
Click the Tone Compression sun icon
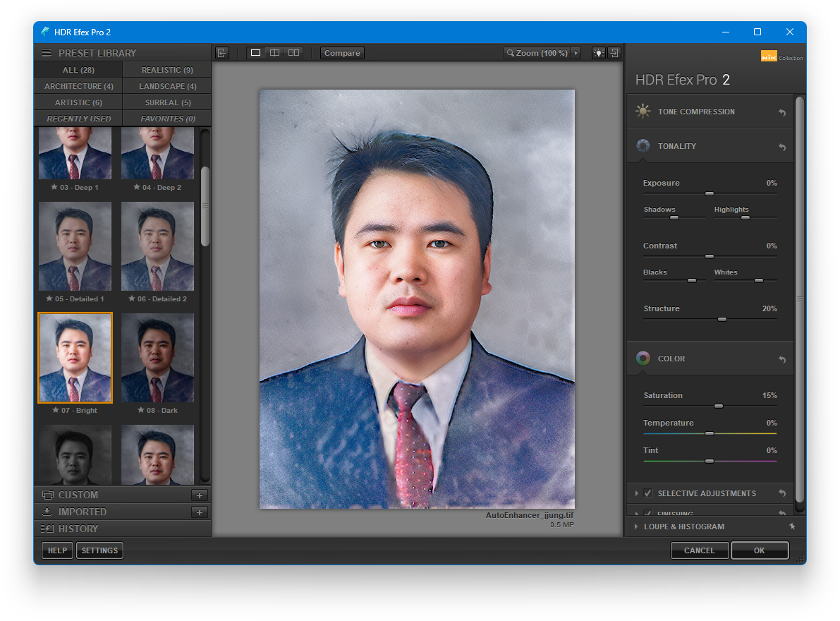643,111
